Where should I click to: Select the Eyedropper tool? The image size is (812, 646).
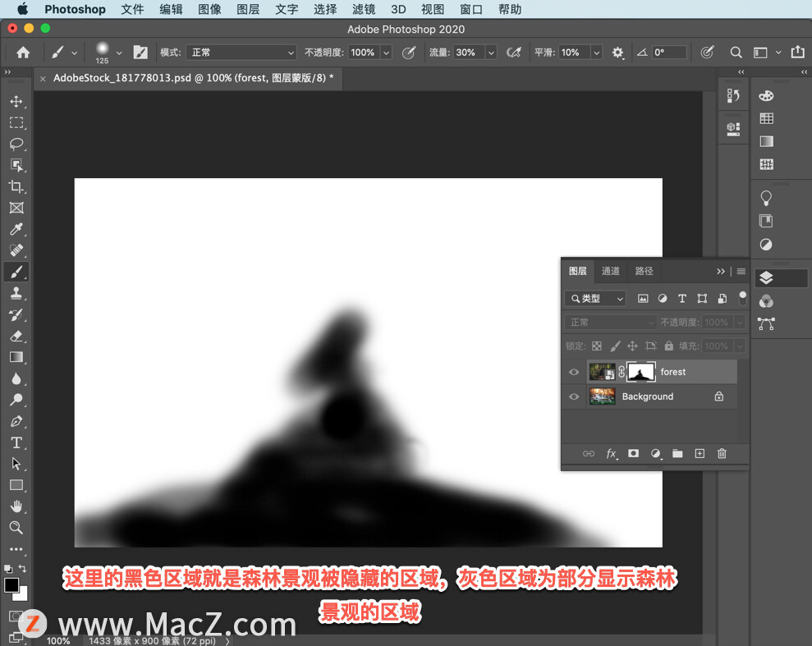[16, 230]
